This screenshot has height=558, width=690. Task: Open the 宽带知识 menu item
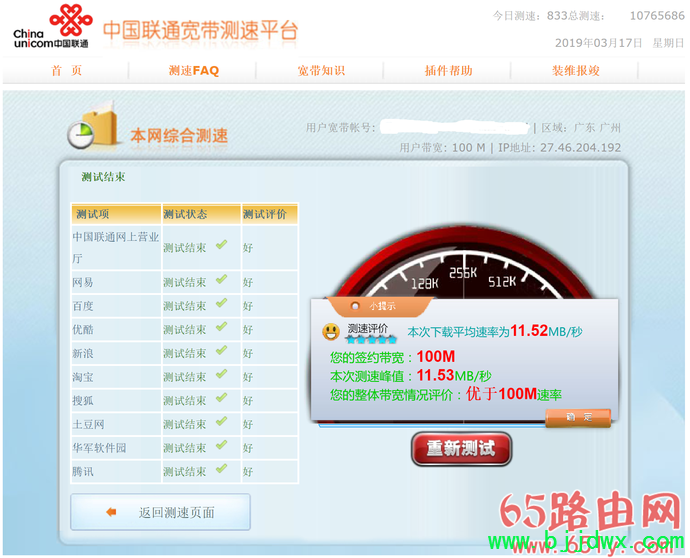(321, 70)
